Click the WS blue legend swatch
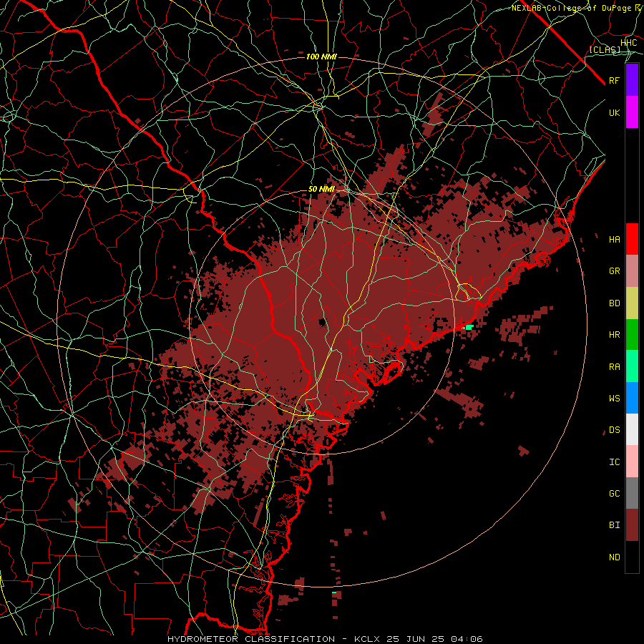644x644 pixels. pyautogui.click(x=632, y=398)
